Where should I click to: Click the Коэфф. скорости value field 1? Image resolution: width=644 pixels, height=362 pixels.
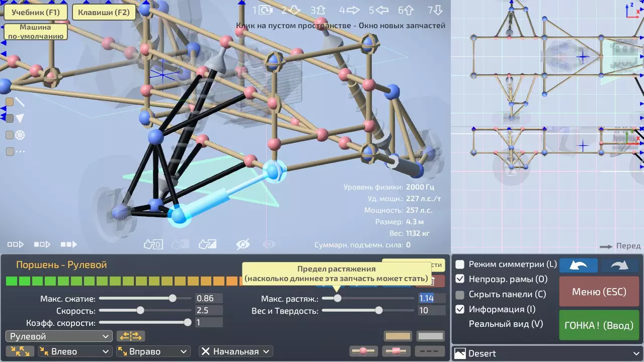(x=209, y=323)
